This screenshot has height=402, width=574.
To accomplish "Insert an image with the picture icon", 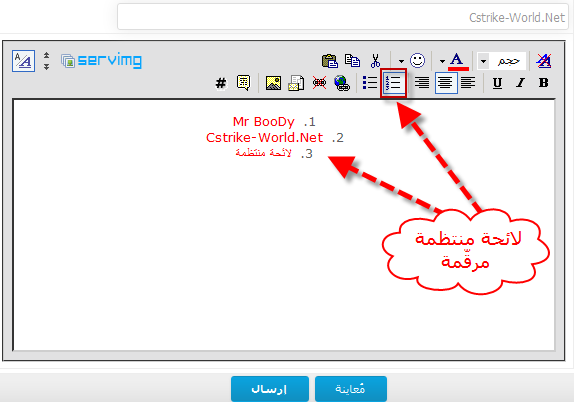I will (273, 83).
